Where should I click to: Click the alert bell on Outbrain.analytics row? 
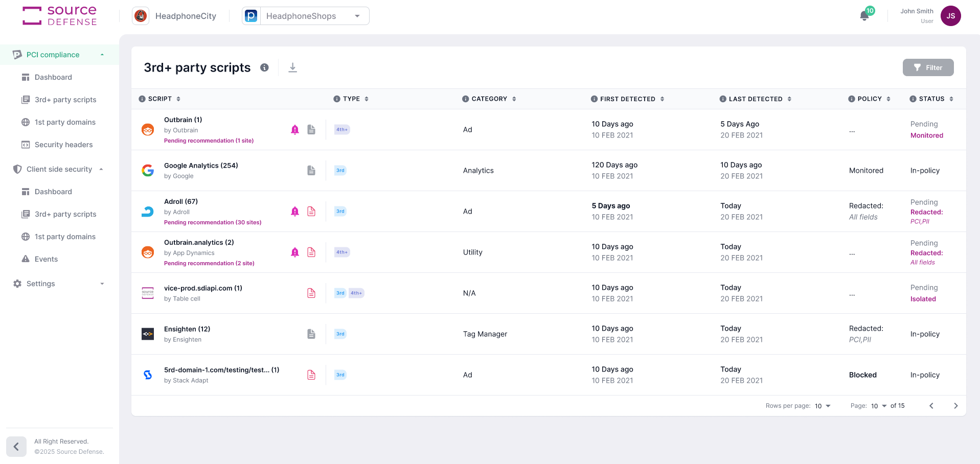[295, 252]
